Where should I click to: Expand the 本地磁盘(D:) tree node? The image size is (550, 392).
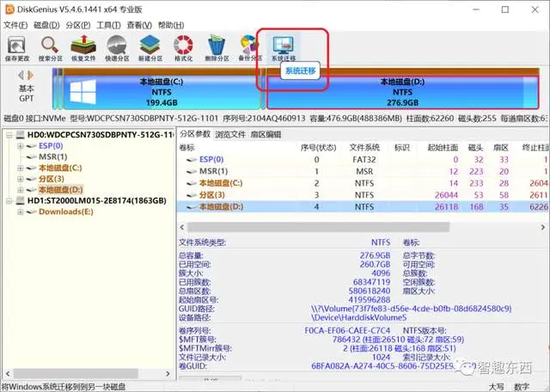pos(21,190)
